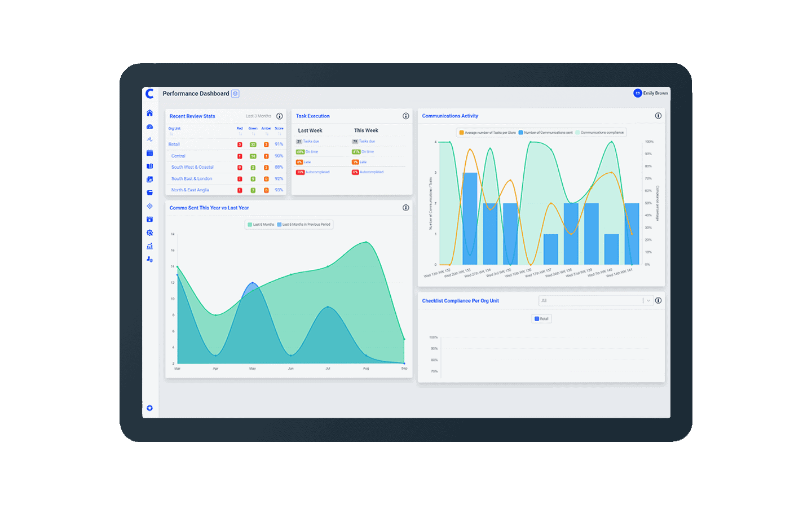The width and height of the screenshot is (812, 508).
Task: Click the bar chart analytics sidebar icon
Action: point(149,246)
